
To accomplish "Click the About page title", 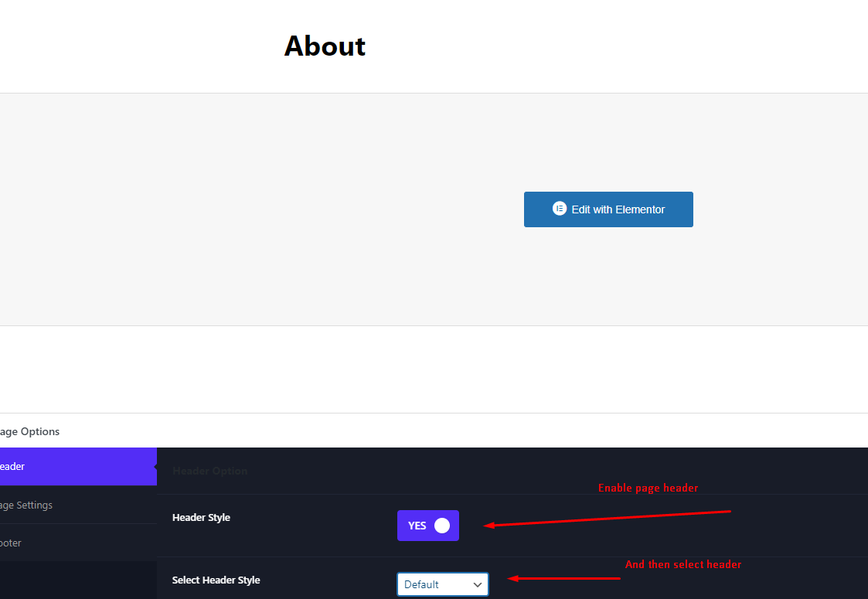I will pyautogui.click(x=325, y=46).
